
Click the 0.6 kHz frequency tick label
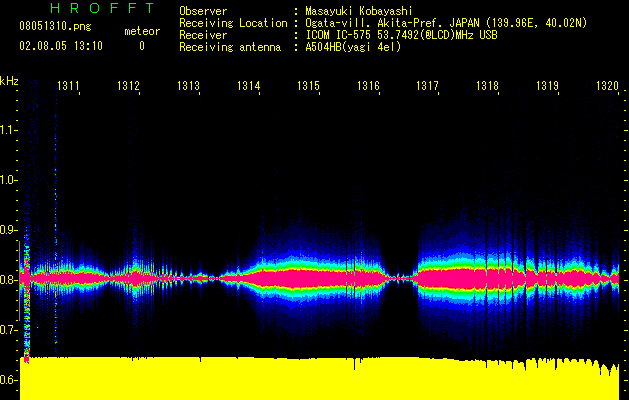point(8,380)
